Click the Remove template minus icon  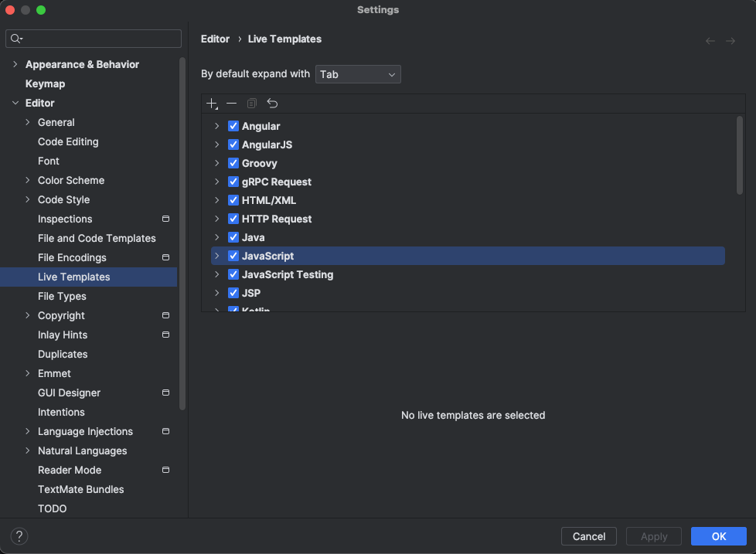232,104
